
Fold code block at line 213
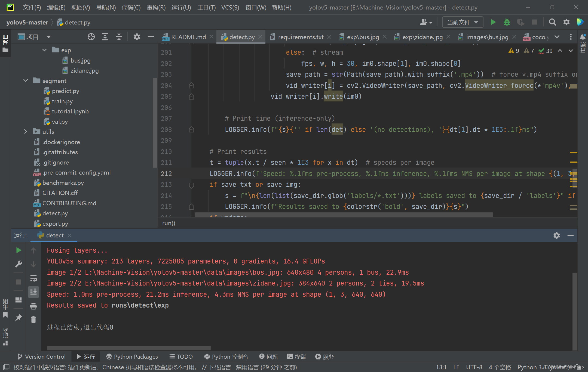pyautogui.click(x=191, y=185)
